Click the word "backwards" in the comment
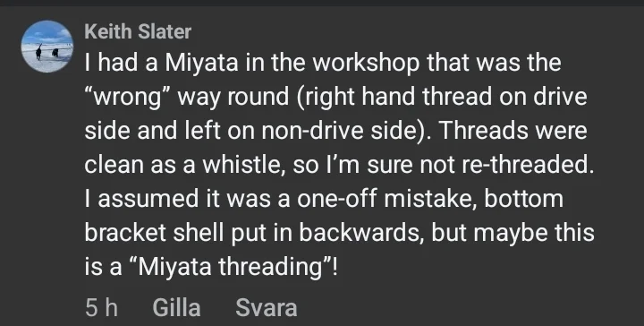 click(361, 233)
